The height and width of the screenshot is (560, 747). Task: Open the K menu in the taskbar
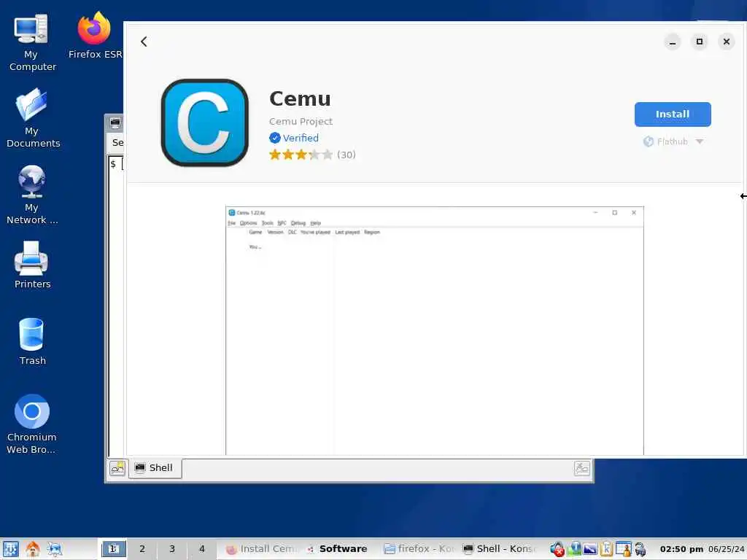tap(10, 549)
